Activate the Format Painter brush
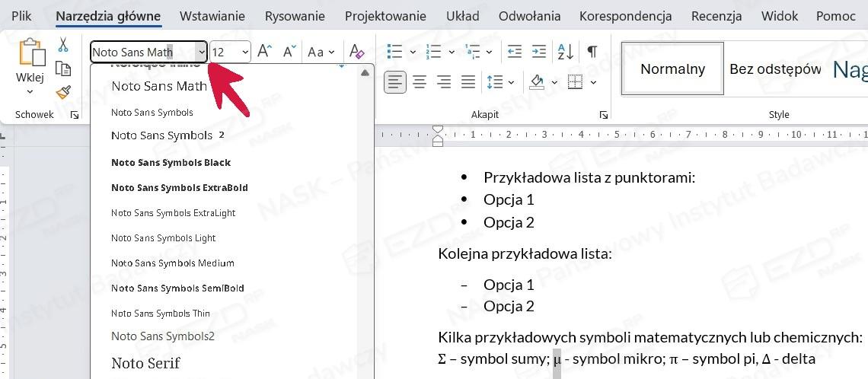The height and width of the screenshot is (379, 868). (x=63, y=92)
